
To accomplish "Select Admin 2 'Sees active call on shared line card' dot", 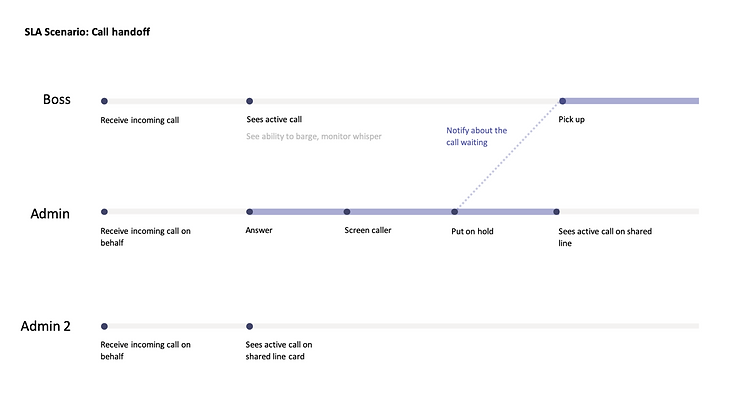I will coord(250,326).
